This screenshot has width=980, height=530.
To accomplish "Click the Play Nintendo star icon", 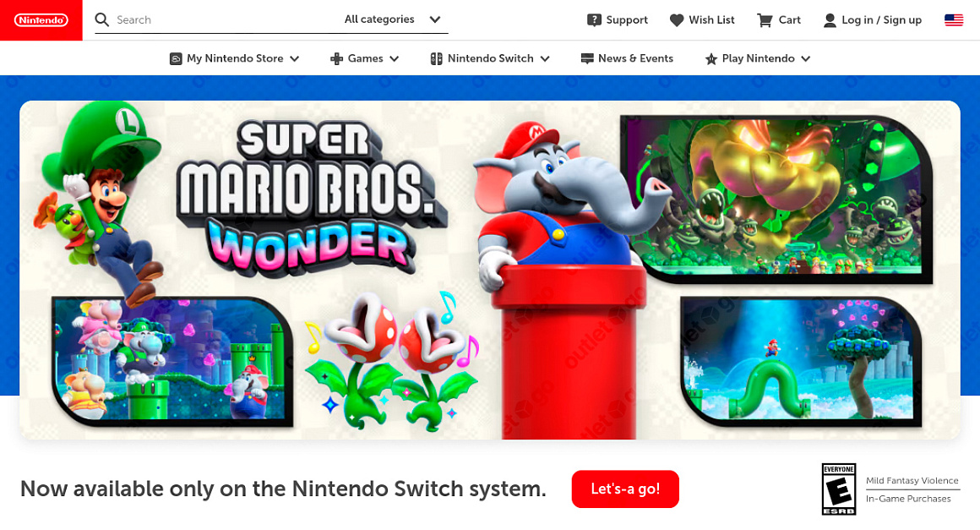I will 710,59.
